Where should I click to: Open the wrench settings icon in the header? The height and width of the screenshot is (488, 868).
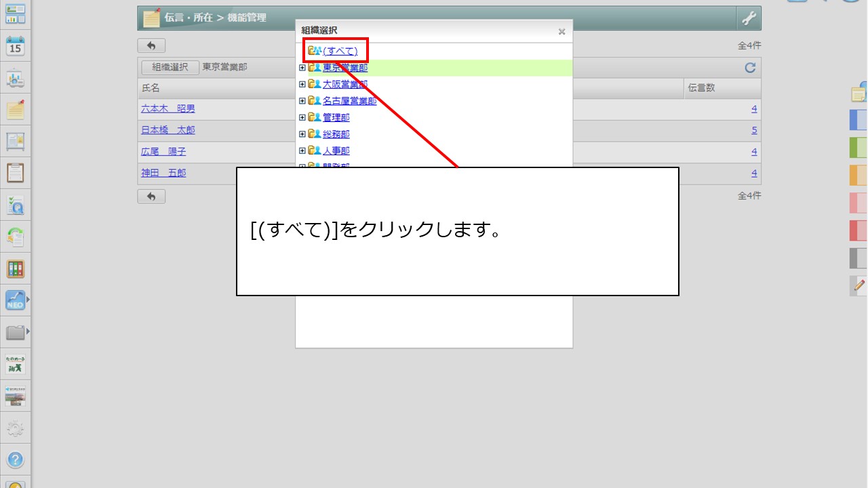749,18
